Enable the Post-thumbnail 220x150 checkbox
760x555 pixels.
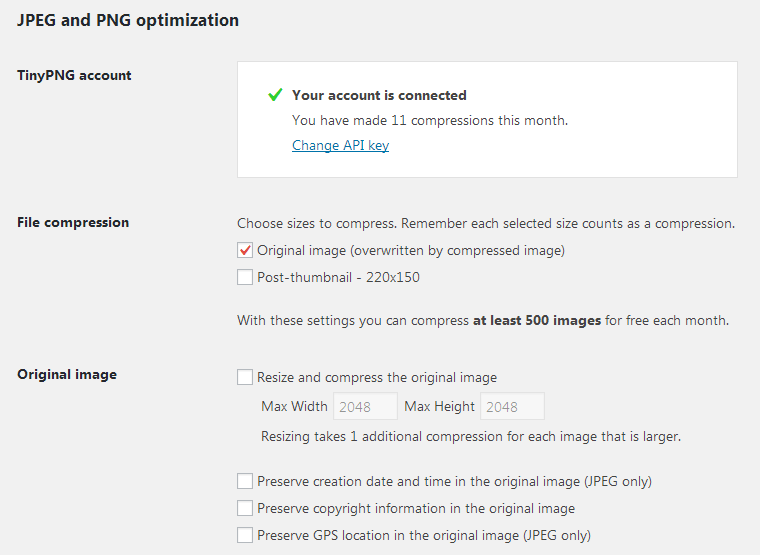click(x=245, y=277)
